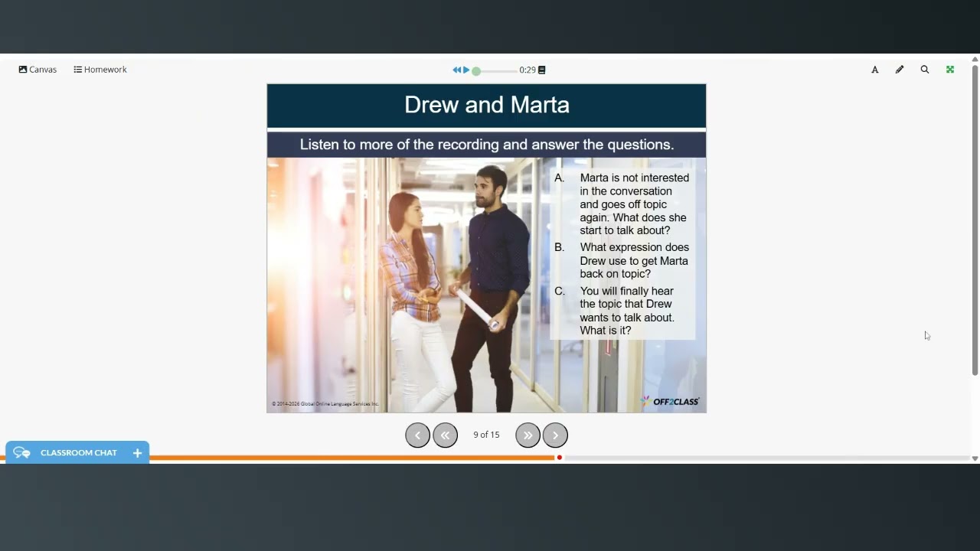Open Classroom Chat panel
This screenshot has width=980, height=551.
(77, 452)
